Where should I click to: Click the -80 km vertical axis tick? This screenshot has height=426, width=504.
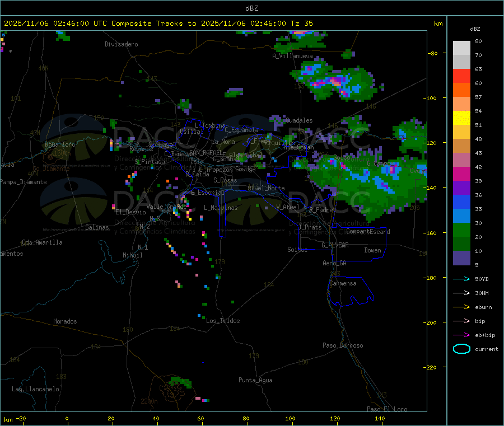click(433, 53)
